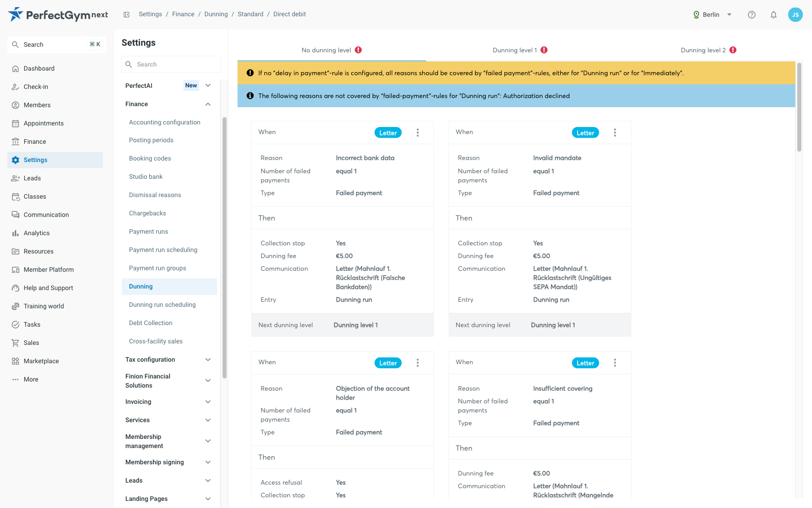Collapse the Finance settings section
This screenshot has height=508, width=812.
pos(208,104)
